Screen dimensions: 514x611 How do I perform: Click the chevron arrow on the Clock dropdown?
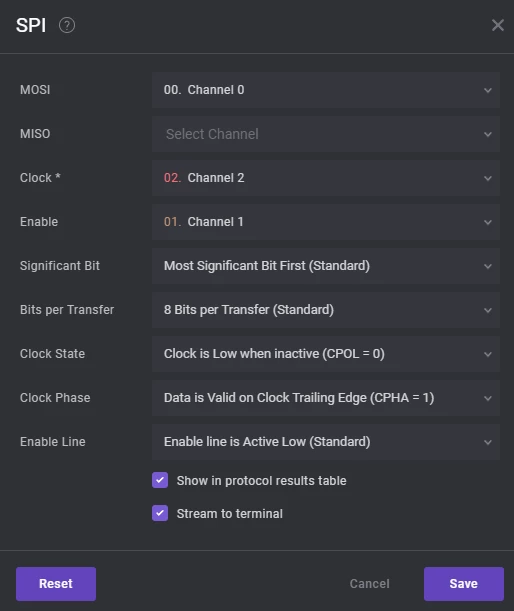(488, 178)
